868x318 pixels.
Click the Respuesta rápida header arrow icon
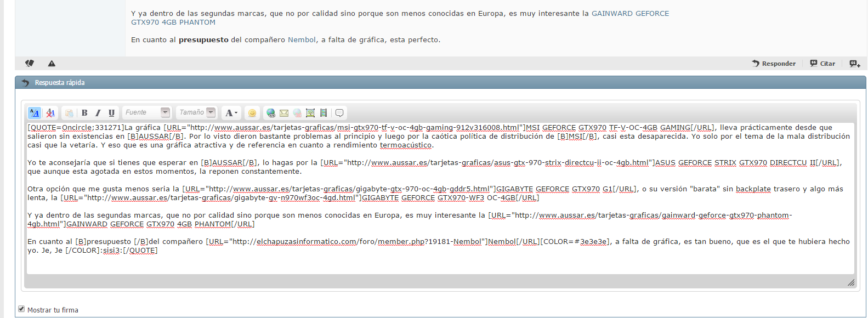point(25,83)
